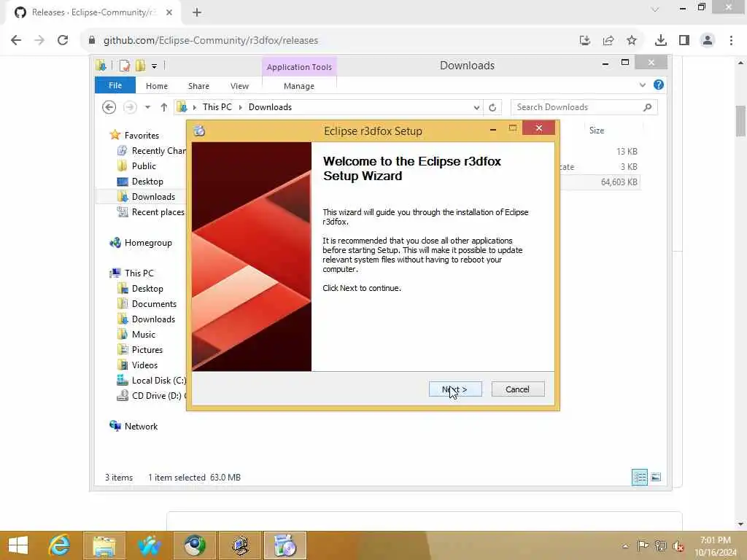747x560 pixels.
Task: Select Music under This PC
Action: (143, 334)
